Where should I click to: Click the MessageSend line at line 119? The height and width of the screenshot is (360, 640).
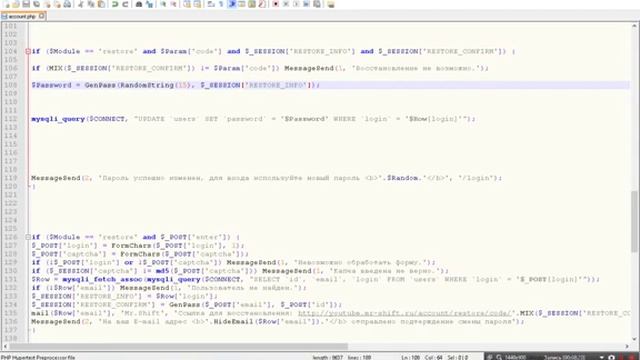(x=266, y=178)
